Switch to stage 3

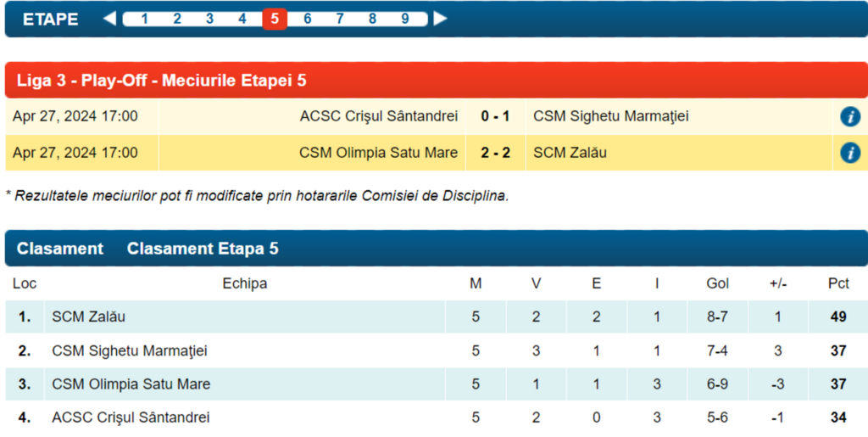coord(209,19)
